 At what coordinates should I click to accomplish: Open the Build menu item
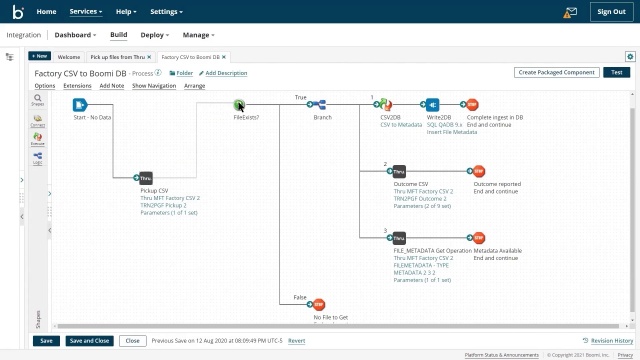pos(119,35)
